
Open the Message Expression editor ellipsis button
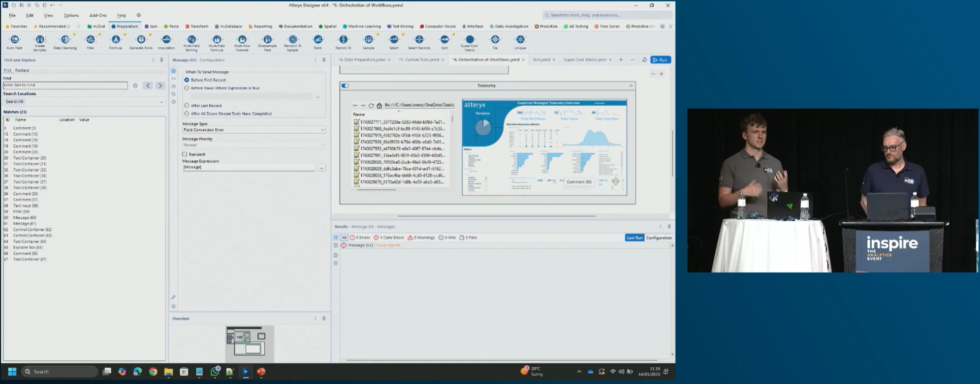coord(321,168)
